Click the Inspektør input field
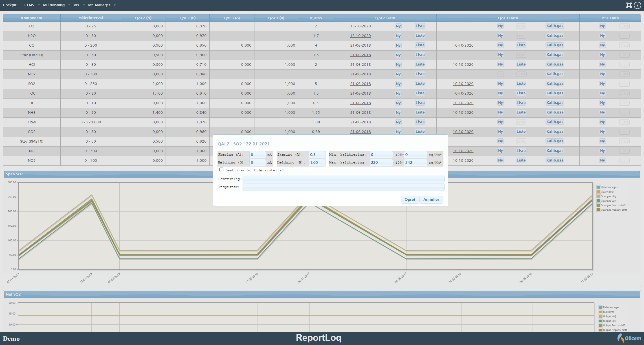644x345 pixels. [x=343, y=187]
